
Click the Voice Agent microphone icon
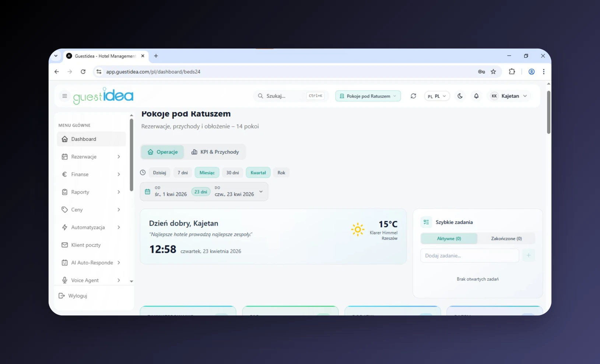point(64,280)
